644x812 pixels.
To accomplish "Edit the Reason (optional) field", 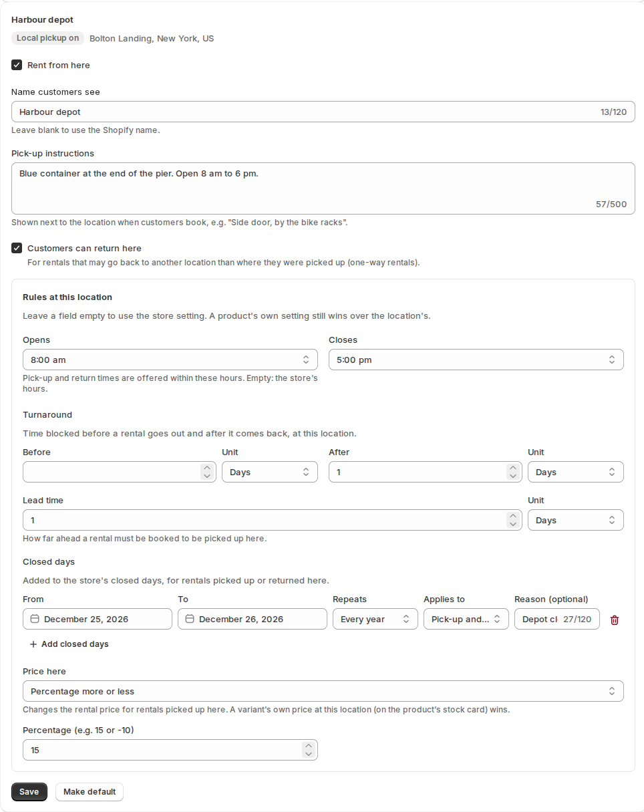I will 557,619.
